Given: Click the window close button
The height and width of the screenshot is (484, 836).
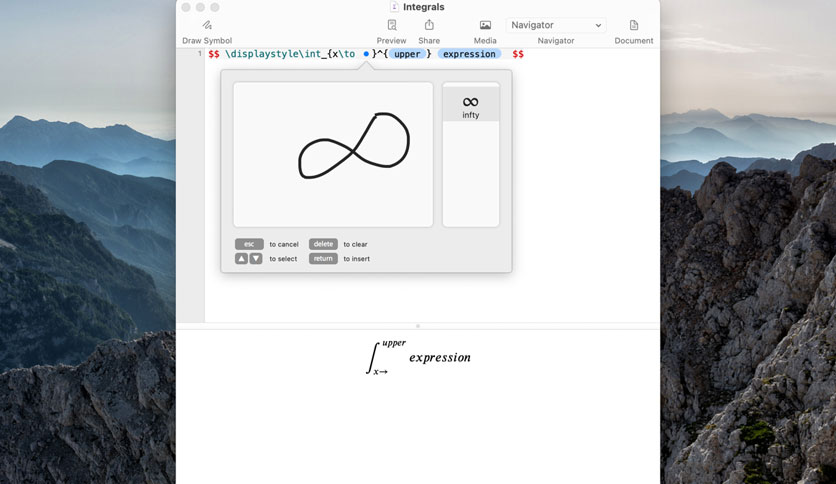Looking at the screenshot, I should pos(186,7).
